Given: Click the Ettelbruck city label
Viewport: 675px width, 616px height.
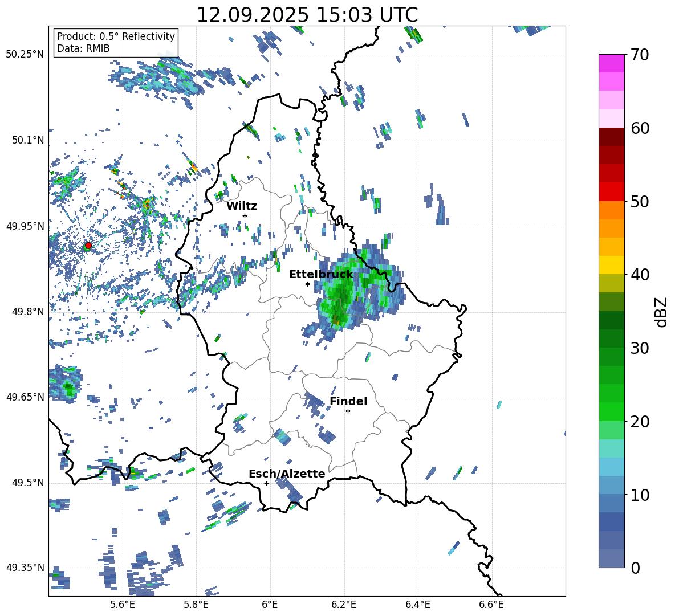Looking at the screenshot, I should click(321, 275).
